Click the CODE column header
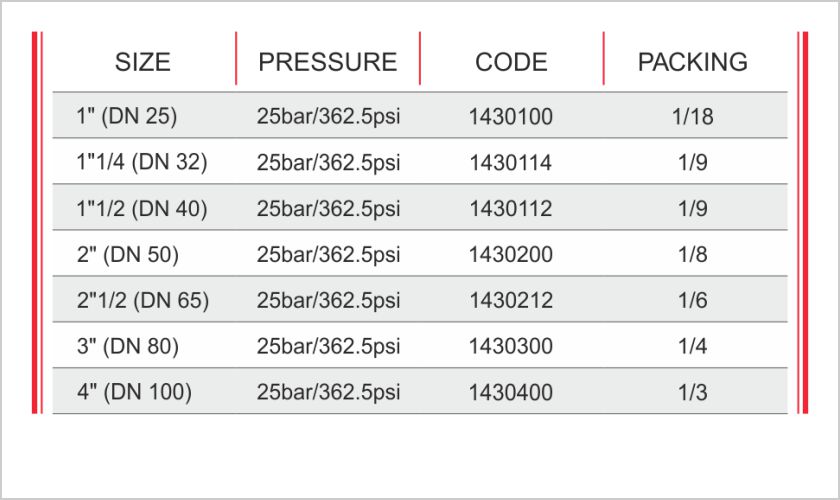 [x=511, y=62]
